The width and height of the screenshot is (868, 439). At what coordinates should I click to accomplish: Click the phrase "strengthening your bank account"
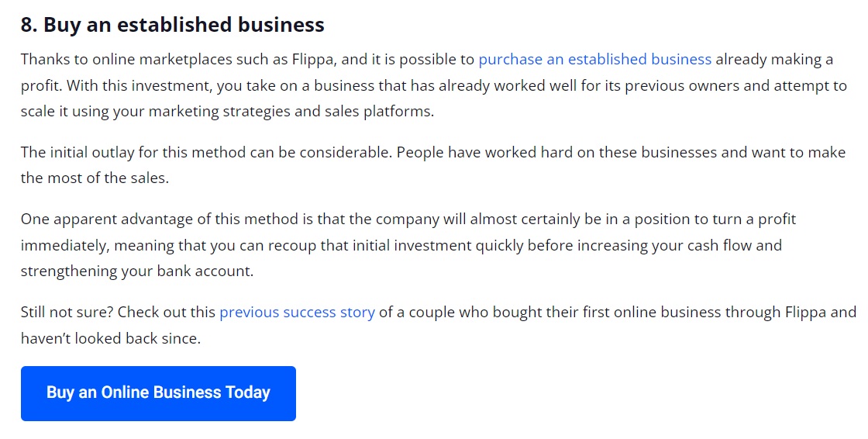[137, 272]
